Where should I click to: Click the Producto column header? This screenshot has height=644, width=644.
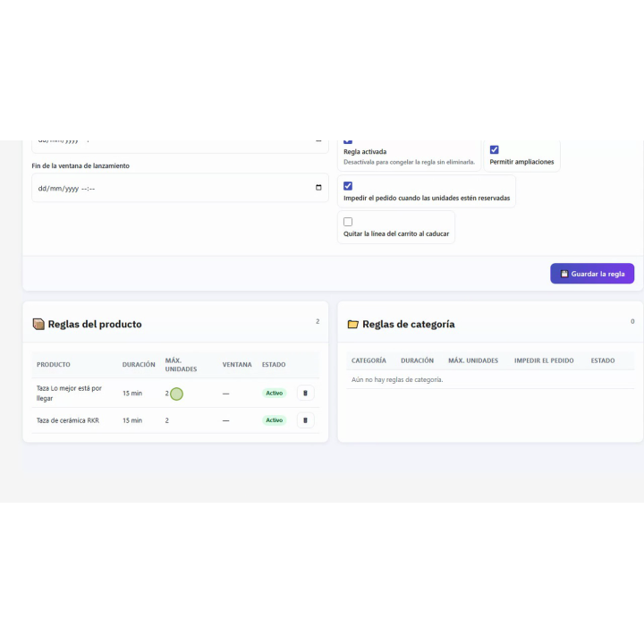pyautogui.click(x=54, y=364)
